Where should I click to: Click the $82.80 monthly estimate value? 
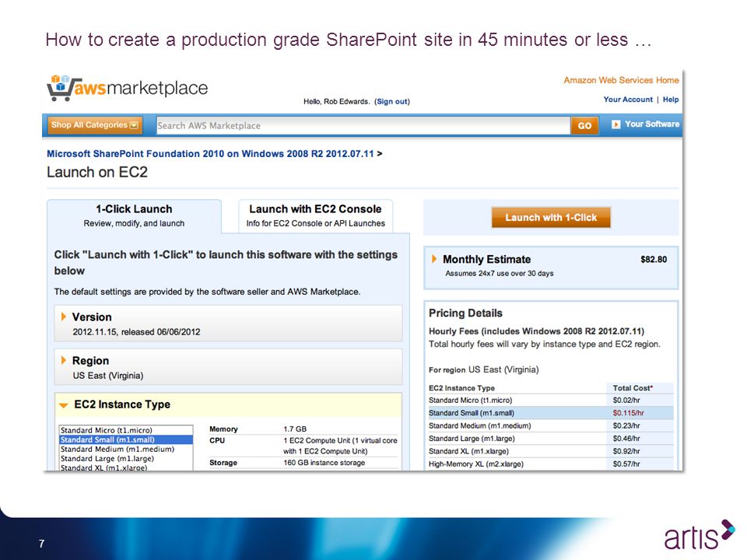pos(654,260)
